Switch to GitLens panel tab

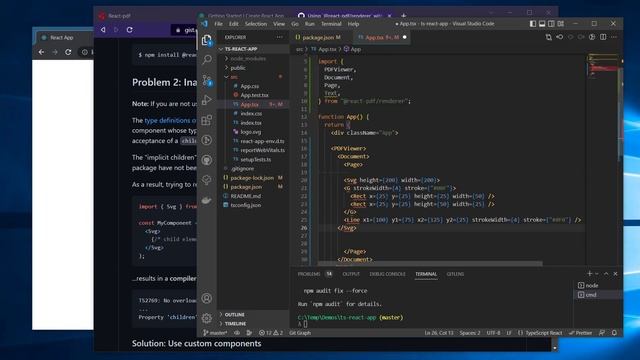pos(455,274)
